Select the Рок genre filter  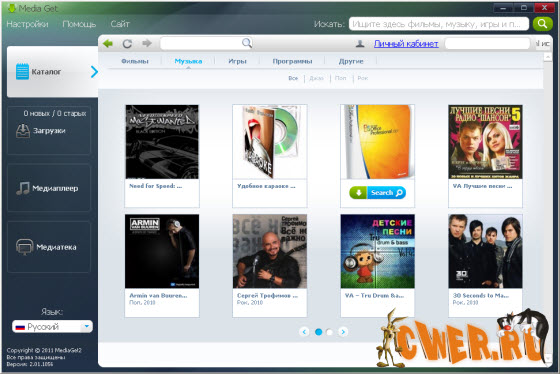(362, 78)
